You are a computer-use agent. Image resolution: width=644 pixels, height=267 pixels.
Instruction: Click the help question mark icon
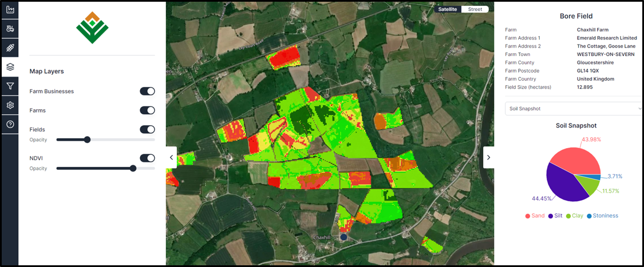(x=10, y=124)
